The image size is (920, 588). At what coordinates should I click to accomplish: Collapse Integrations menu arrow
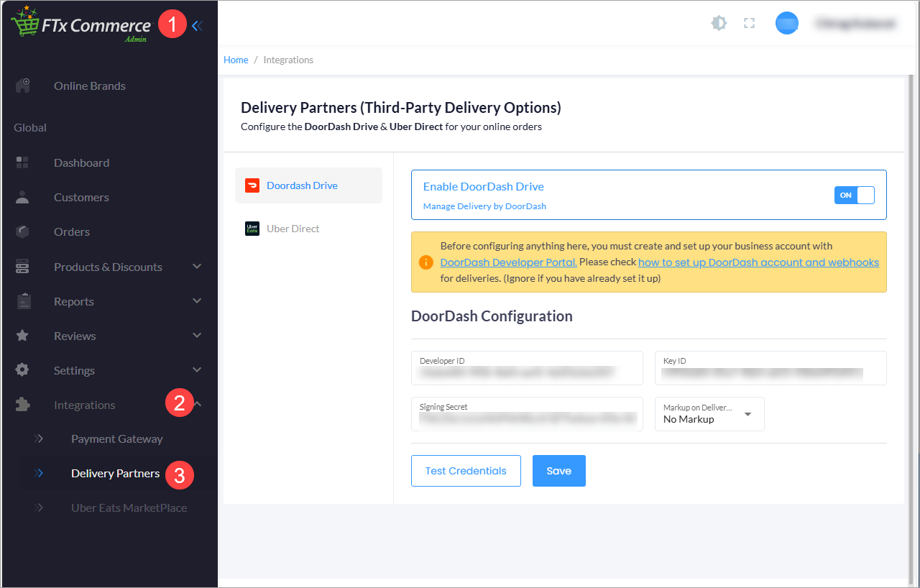tap(198, 405)
